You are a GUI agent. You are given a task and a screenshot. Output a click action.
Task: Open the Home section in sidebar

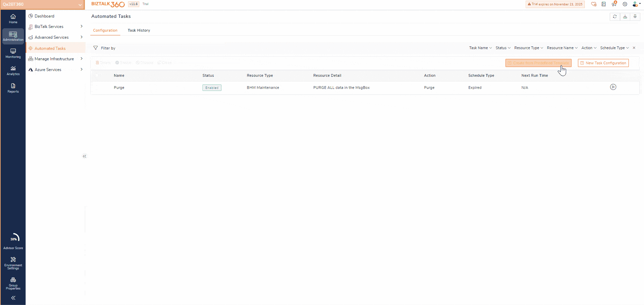13,19
